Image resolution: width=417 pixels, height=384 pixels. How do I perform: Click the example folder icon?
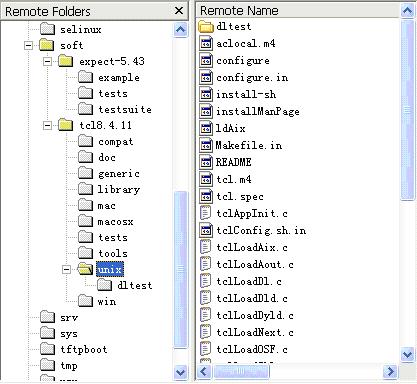[86, 77]
